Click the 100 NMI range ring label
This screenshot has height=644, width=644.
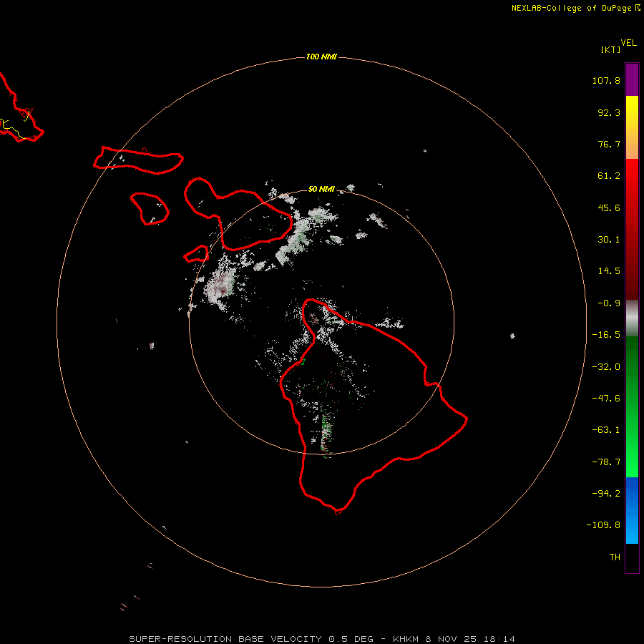tap(321, 57)
